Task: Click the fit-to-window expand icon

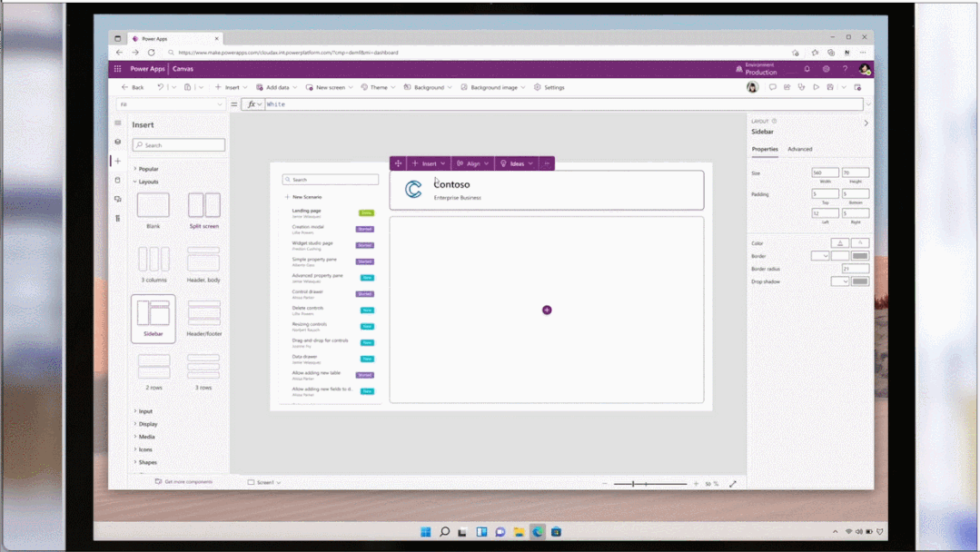Action: click(x=732, y=483)
